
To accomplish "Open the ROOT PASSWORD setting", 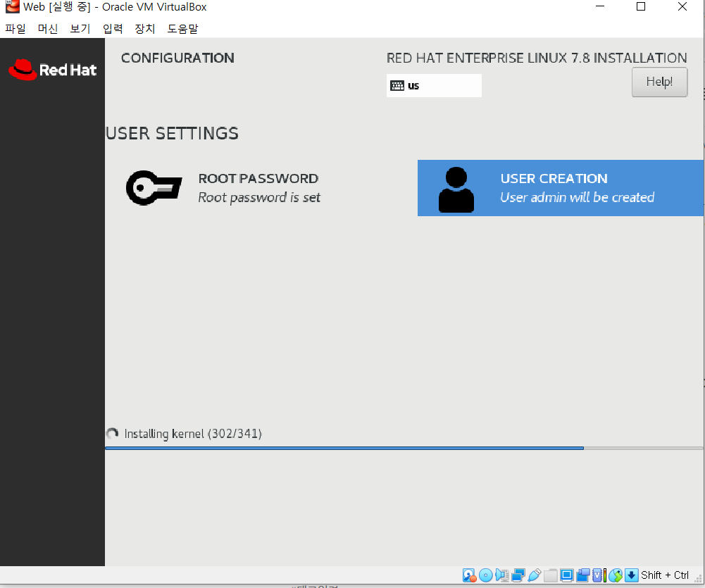I will pos(223,188).
